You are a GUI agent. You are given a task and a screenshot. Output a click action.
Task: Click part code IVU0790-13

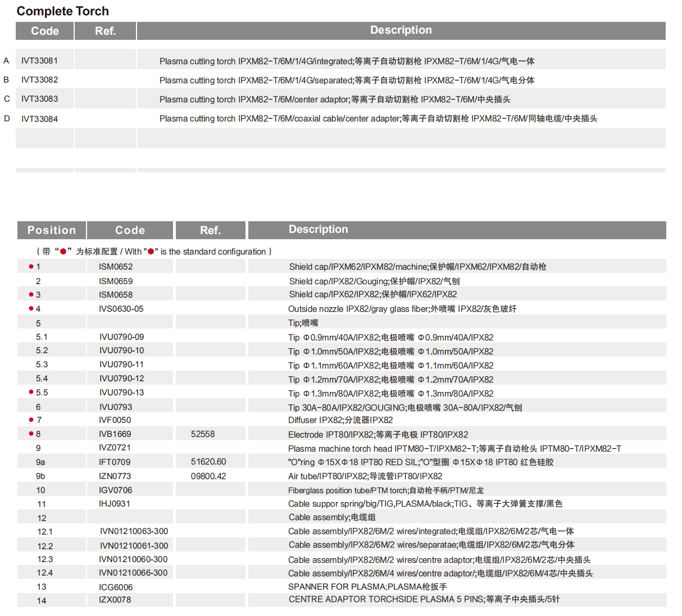[x=121, y=393]
